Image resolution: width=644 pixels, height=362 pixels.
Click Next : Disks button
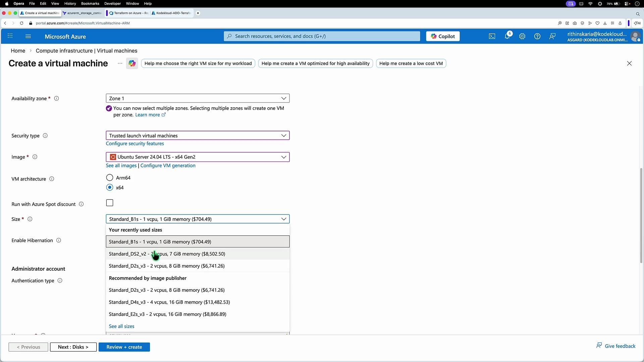pyautogui.click(x=73, y=347)
